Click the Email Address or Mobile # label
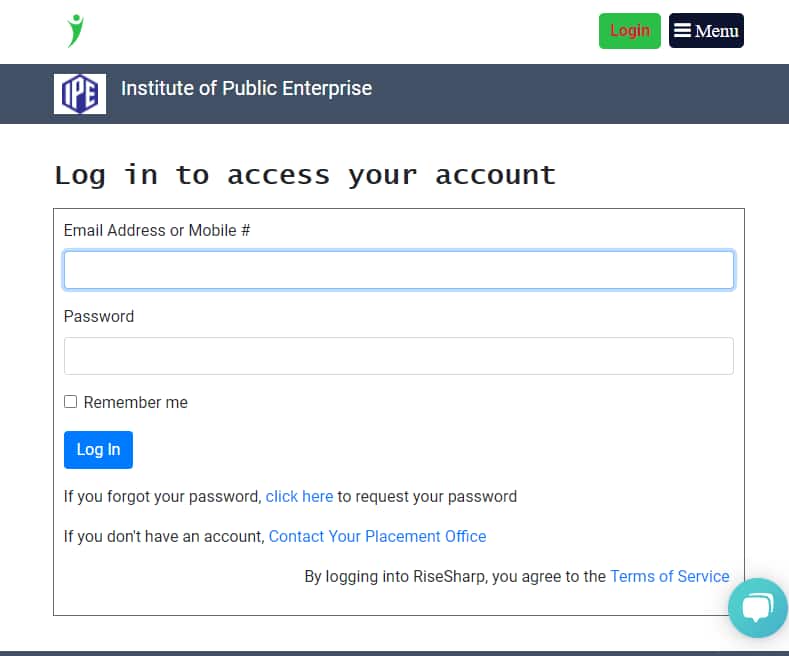Viewport: 789px width, 656px height. tap(156, 230)
